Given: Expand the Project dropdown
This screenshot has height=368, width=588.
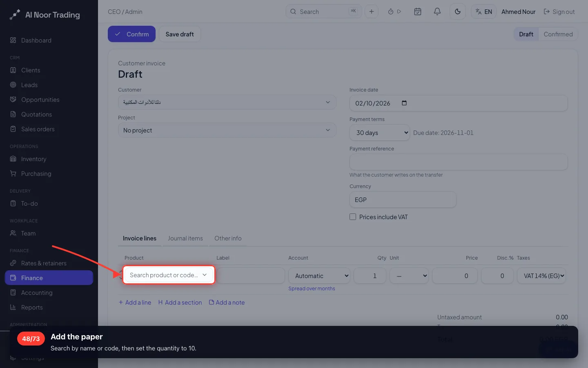Looking at the screenshot, I should (227, 130).
